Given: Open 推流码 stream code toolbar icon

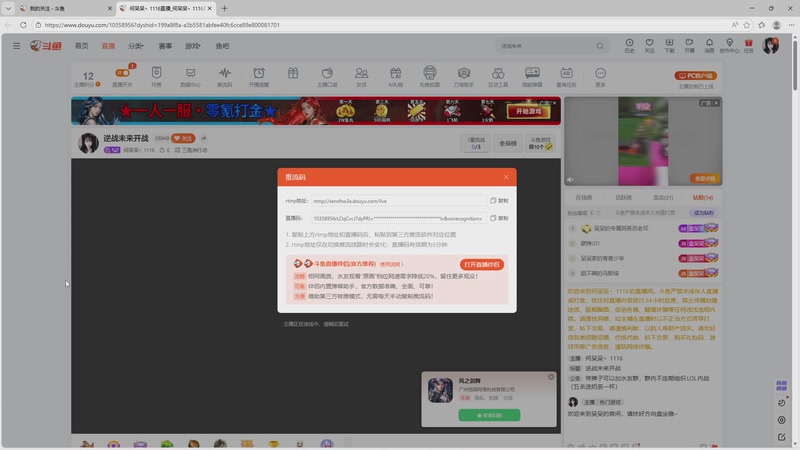Looking at the screenshot, I should click(224, 76).
